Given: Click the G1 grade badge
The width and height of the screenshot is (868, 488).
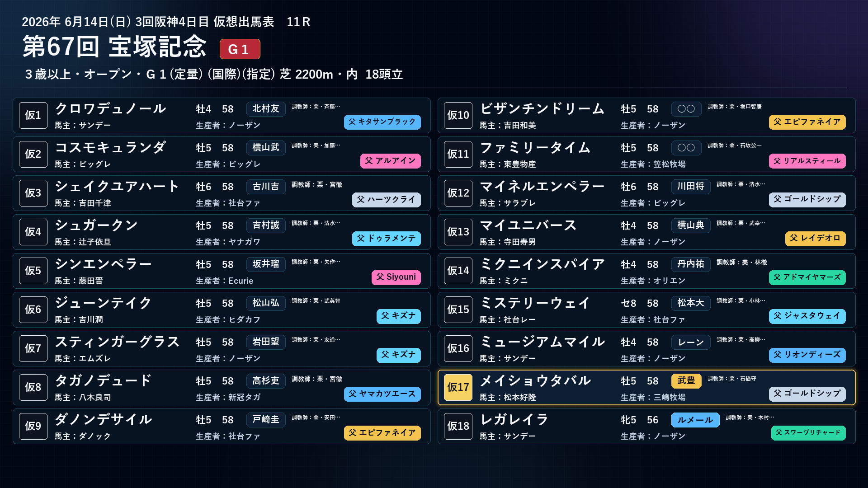Looking at the screenshot, I should point(240,49).
